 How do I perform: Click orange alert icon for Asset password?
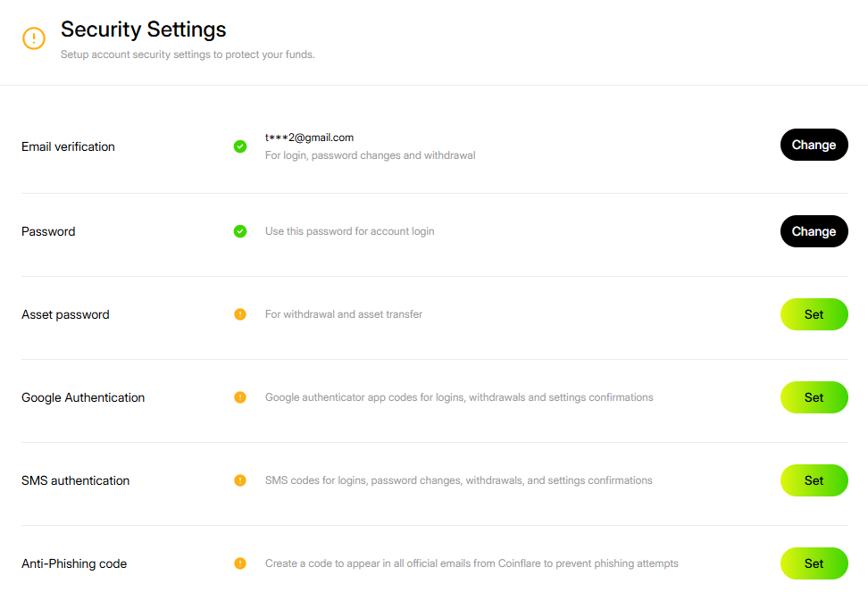coord(239,314)
